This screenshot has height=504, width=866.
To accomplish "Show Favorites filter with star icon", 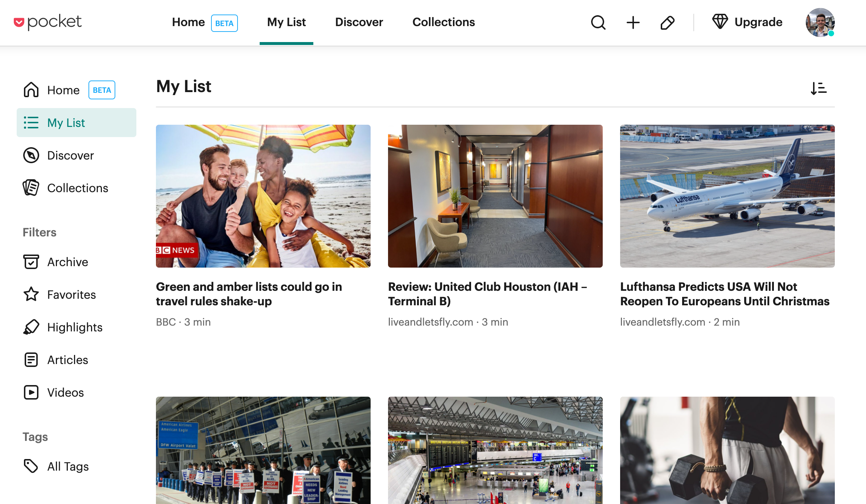I will (71, 294).
